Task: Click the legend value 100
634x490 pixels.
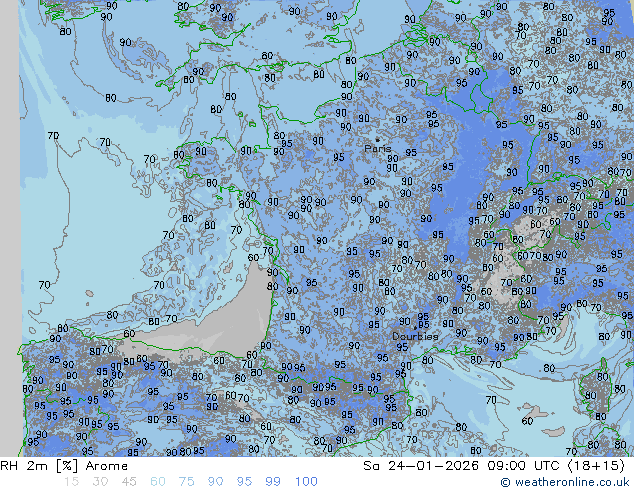Action: pyautogui.click(x=306, y=482)
